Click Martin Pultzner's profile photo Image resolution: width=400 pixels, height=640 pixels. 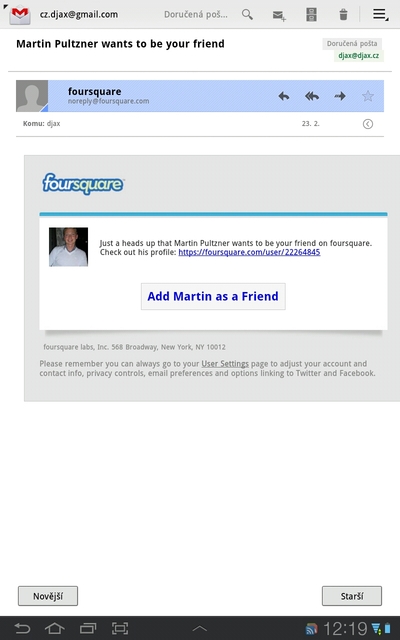point(69,247)
